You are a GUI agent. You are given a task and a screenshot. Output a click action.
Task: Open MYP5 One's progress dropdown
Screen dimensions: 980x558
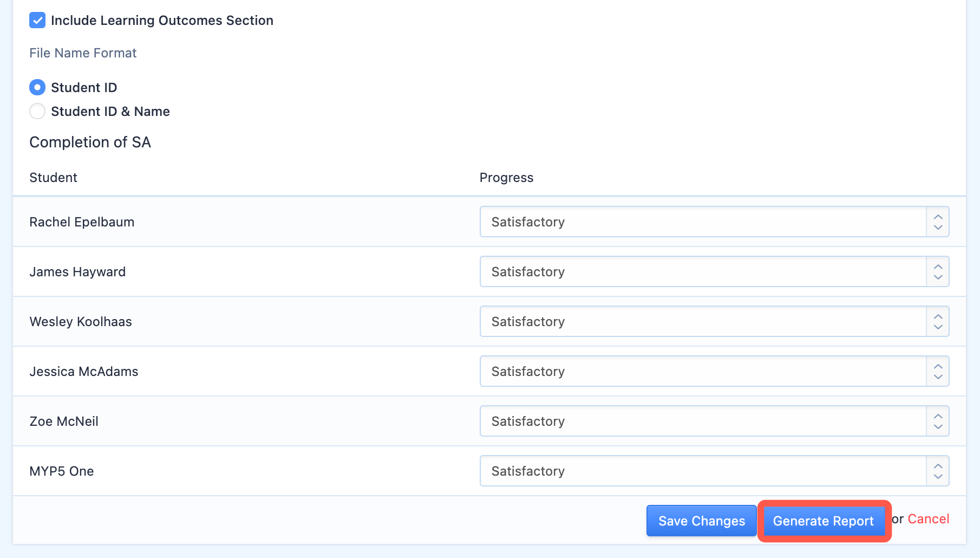tap(714, 471)
